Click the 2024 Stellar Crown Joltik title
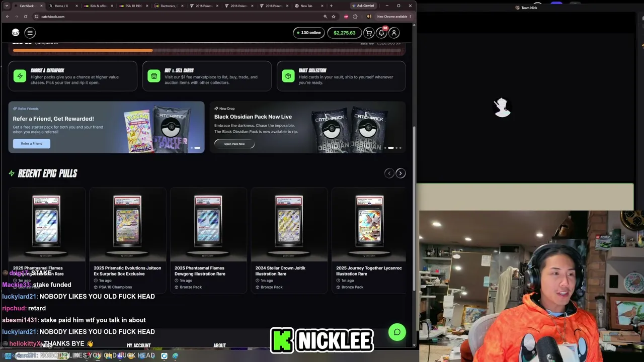644x362 pixels. (x=280, y=271)
